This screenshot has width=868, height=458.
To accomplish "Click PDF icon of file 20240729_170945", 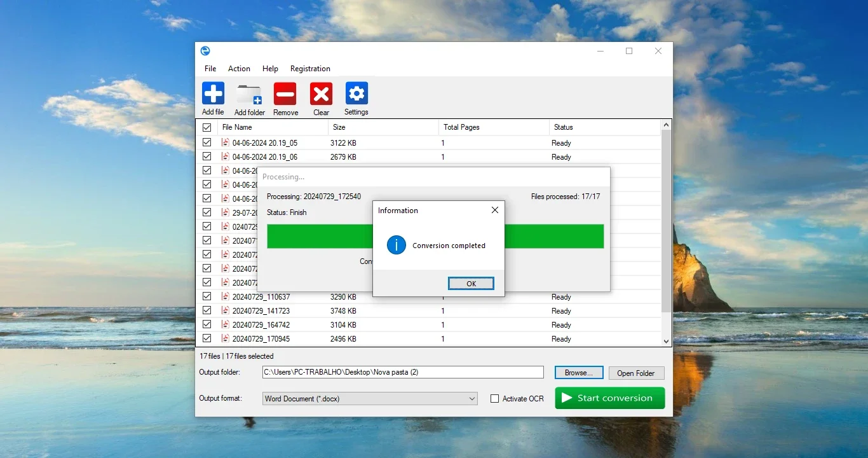I will tap(225, 338).
